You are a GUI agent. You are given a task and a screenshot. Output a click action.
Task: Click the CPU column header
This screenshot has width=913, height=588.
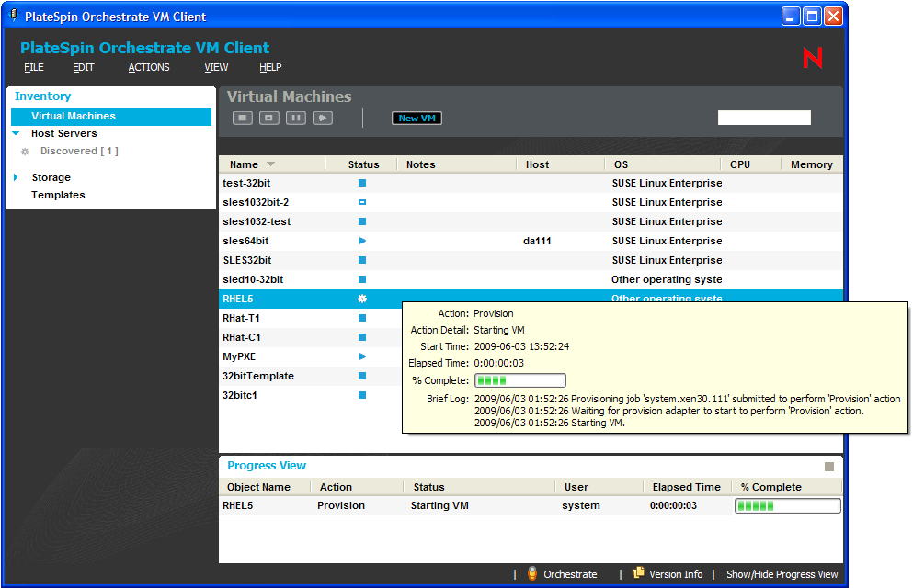pyautogui.click(x=740, y=164)
